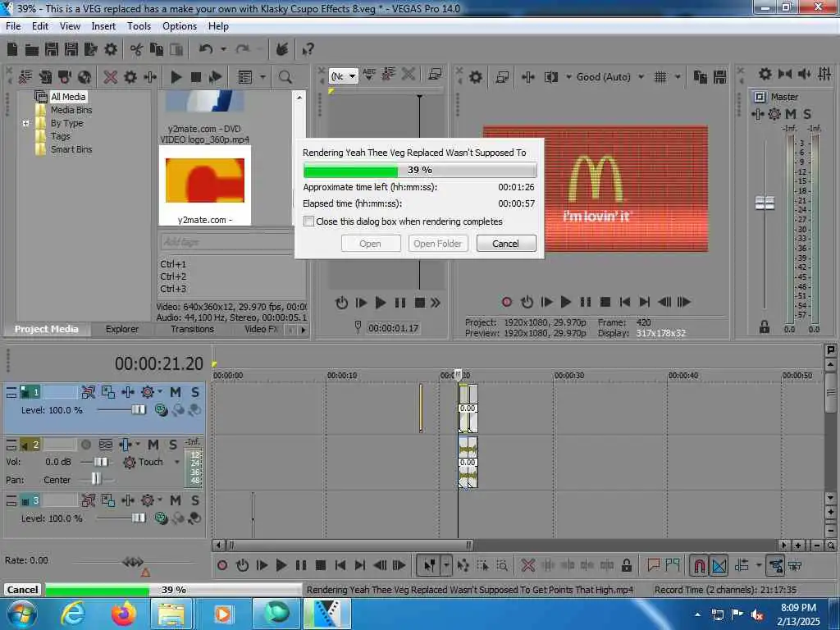This screenshot has height=630, width=840.
Task: Open Firefox from the Windows taskbar
Action: [x=124, y=614]
